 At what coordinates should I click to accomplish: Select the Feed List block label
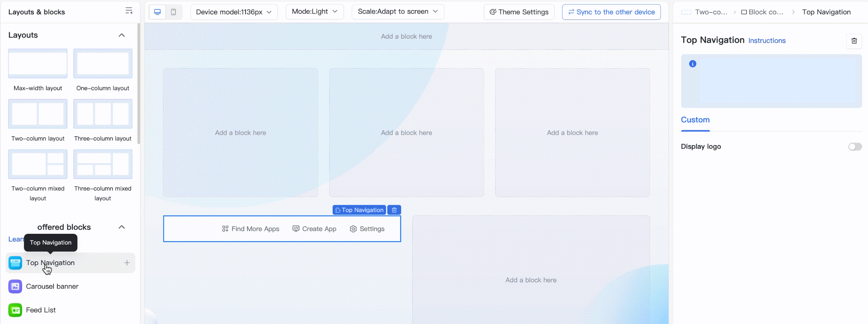[41, 310]
